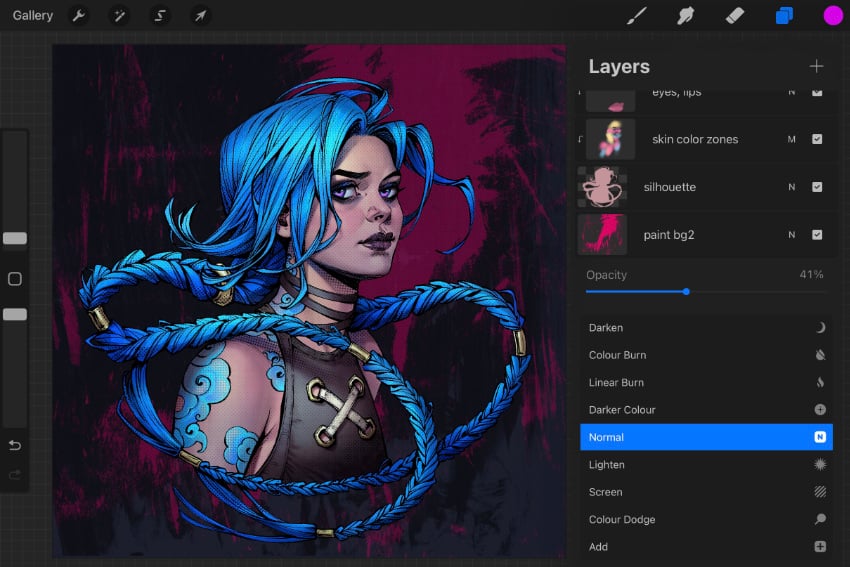Add a new layer with plus icon
The width and height of the screenshot is (850, 567).
[x=816, y=66]
